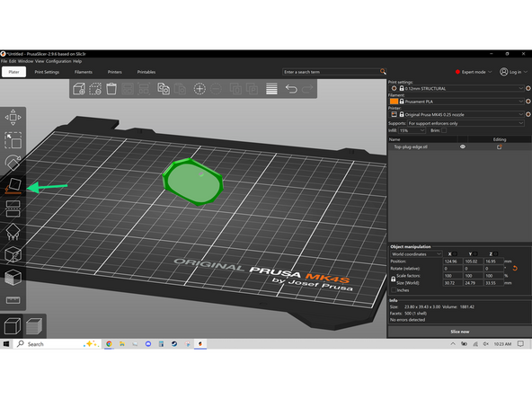Viewport: 532px width, 399px height.
Task: Open the Paint-on supports tool
Action: pyautogui.click(x=13, y=232)
